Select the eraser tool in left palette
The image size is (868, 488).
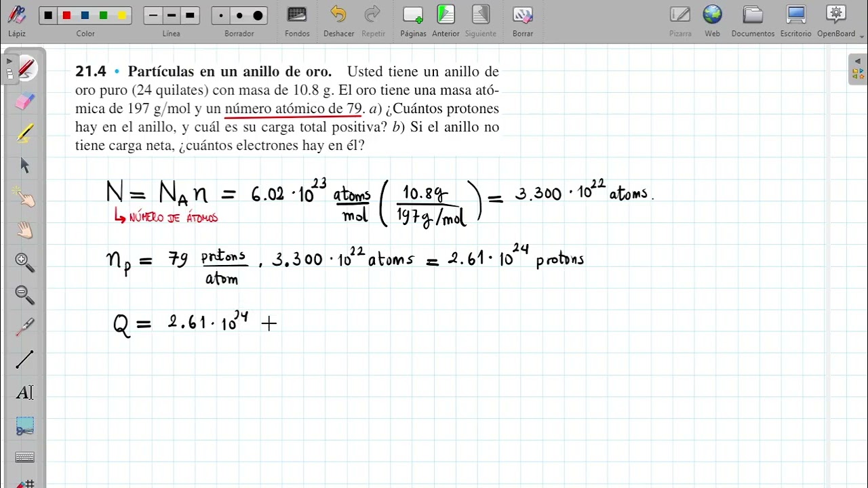pyautogui.click(x=25, y=101)
